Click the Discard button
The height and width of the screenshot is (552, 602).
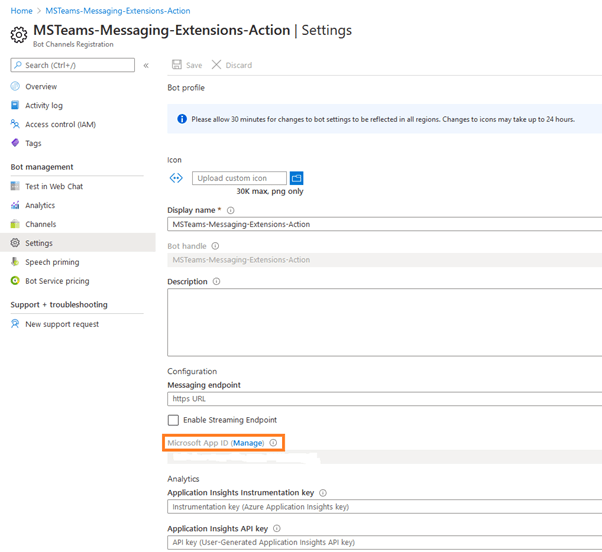coord(232,65)
